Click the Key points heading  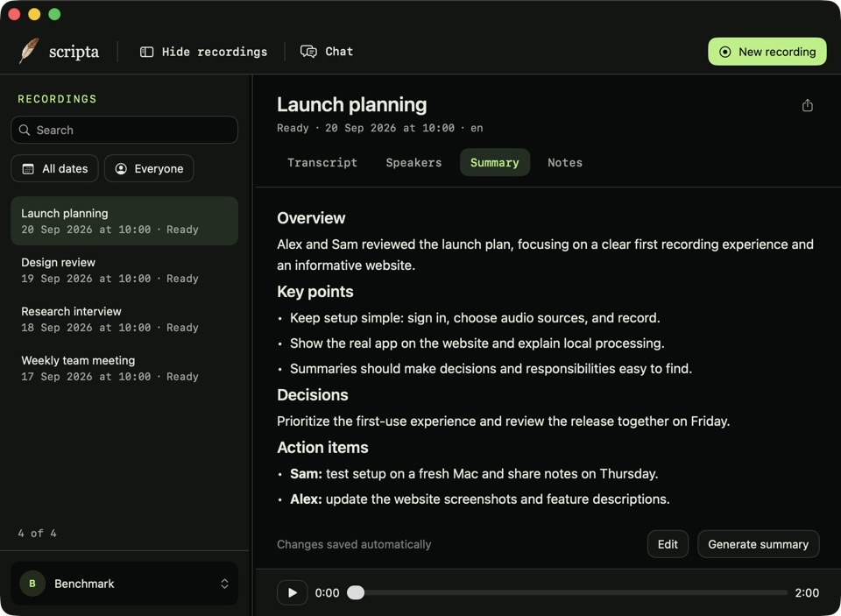tap(315, 292)
